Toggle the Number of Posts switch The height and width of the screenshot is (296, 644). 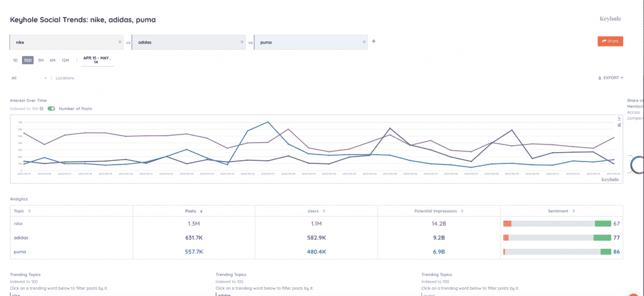coord(52,109)
